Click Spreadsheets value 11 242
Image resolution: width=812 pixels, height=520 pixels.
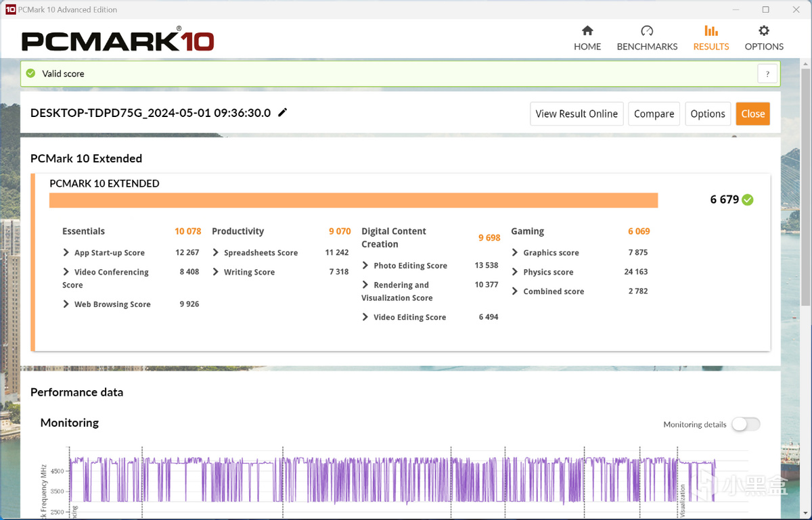tap(337, 252)
